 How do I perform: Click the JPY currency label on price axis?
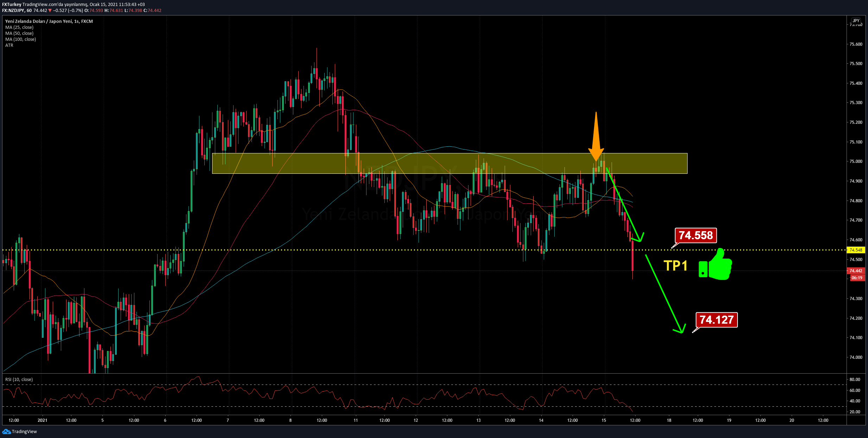point(856,21)
